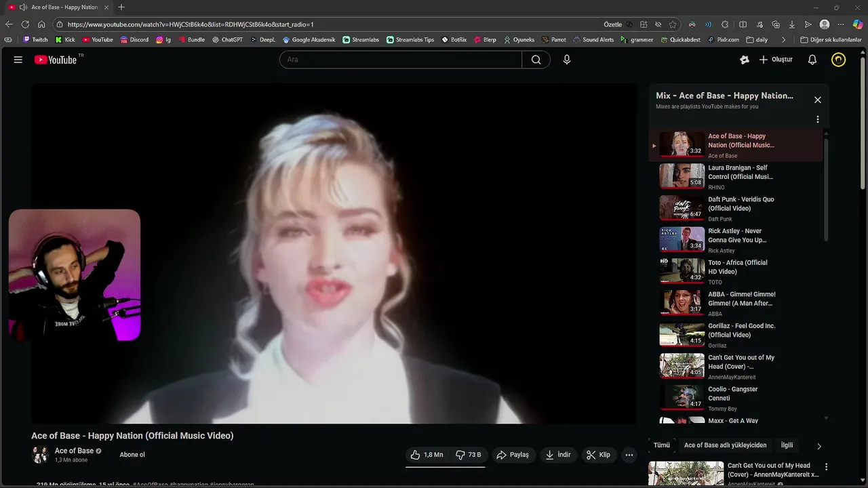Select 'Ace of Base adlı yükleyiciden' chip
Image resolution: width=868 pixels, height=488 pixels.
pyautogui.click(x=725, y=445)
